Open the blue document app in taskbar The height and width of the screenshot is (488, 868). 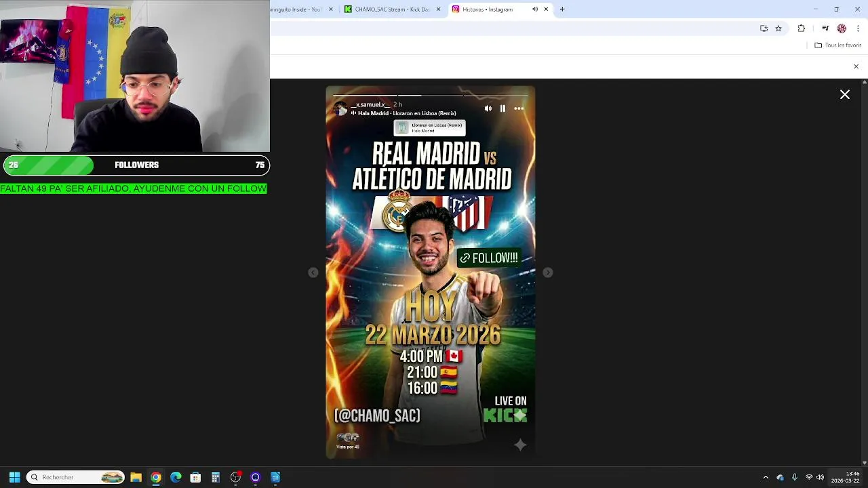pos(275,477)
